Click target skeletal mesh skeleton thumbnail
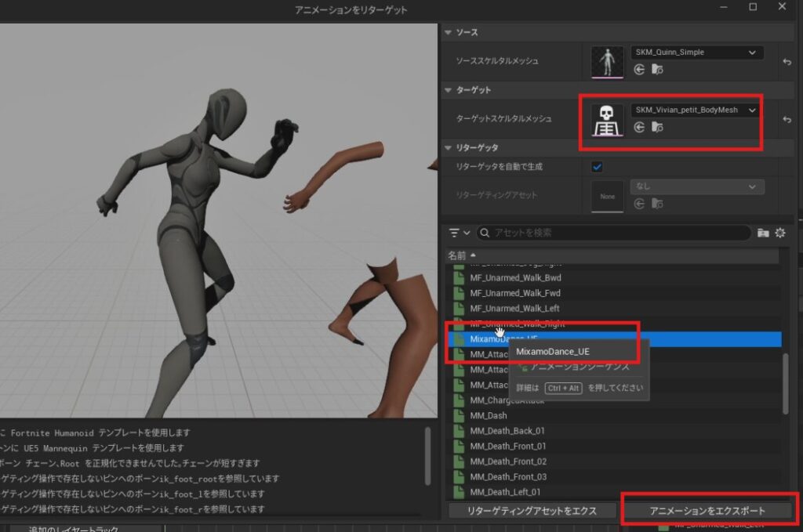 point(608,120)
